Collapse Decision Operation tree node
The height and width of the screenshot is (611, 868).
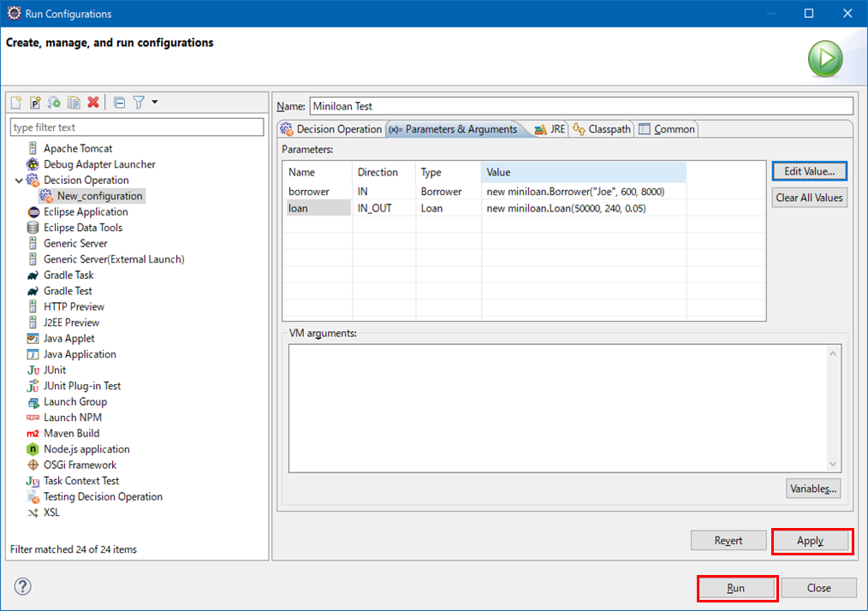point(19,181)
